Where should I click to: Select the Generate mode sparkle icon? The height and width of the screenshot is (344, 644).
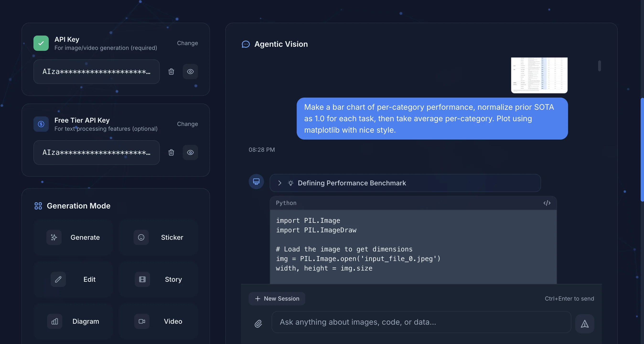[54, 237]
